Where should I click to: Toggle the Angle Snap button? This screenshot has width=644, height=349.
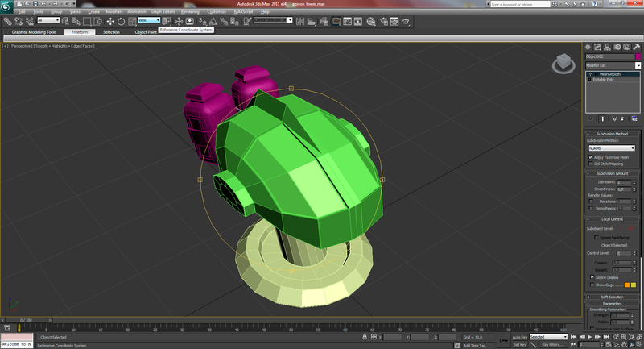[213, 22]
